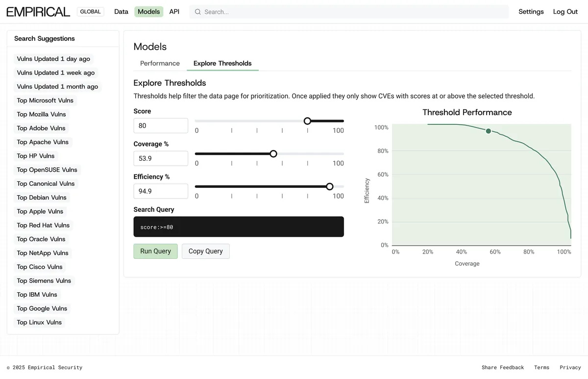Click the EMPIRICAL logo

click(x=38, y=11)
